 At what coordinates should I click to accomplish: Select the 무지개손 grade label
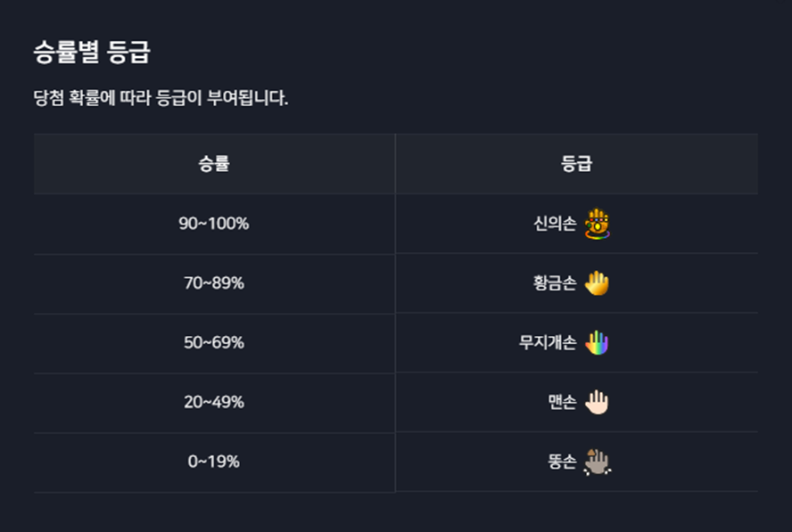[548, 343]
